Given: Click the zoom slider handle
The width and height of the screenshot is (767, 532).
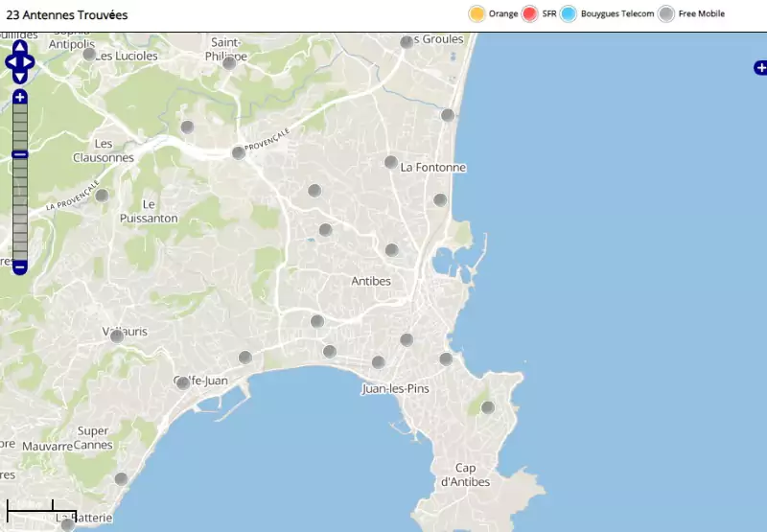Looking at the screenshot, I should click(x=20, y=154).
